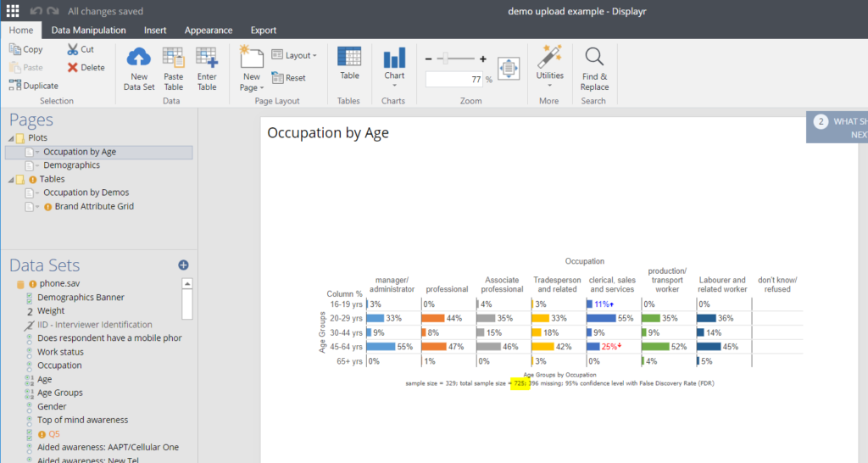Add a New Data Set
Viewport: 868px width, 463px height.
139,69
